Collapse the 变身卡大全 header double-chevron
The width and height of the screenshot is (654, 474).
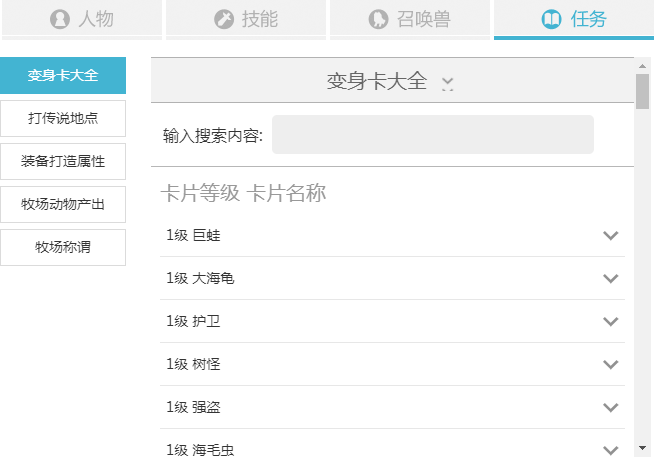pos(447,84)
